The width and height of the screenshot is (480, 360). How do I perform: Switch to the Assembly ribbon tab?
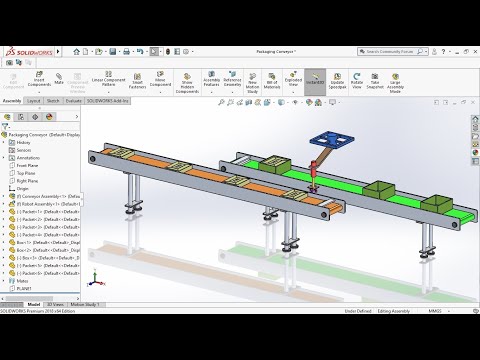click(12, 101)
